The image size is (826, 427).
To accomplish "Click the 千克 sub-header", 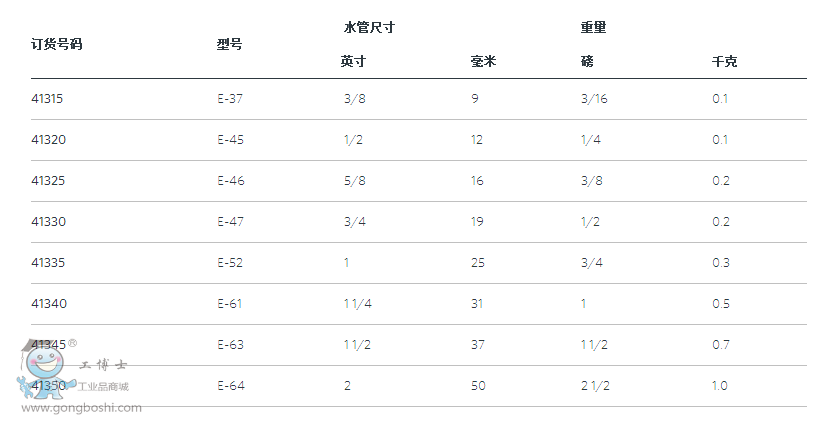I will click(724, 62).
